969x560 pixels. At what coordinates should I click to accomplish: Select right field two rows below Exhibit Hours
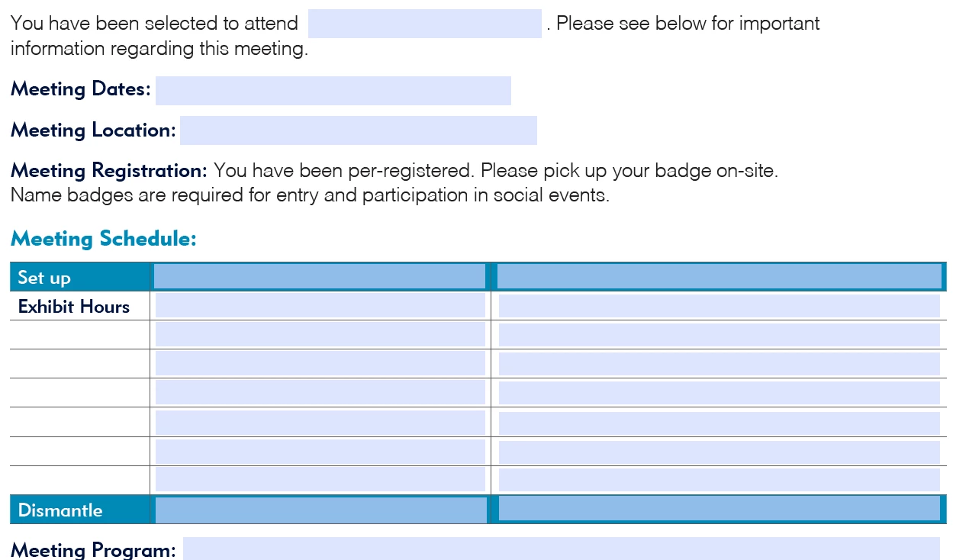720,363
